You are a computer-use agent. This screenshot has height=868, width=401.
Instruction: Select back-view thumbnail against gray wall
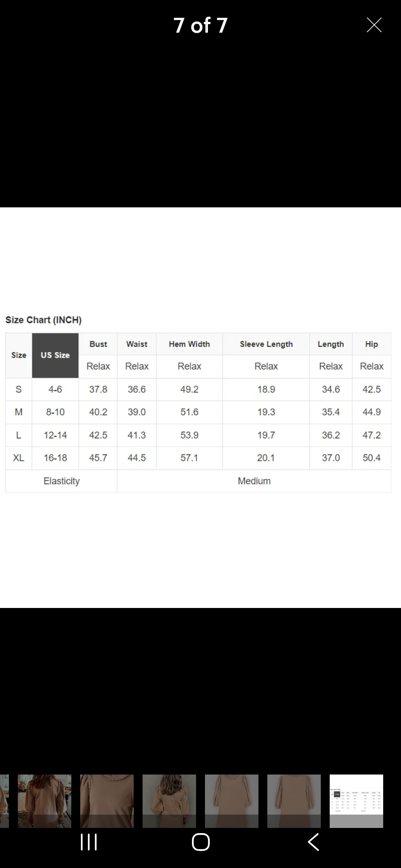coord(169,801)
